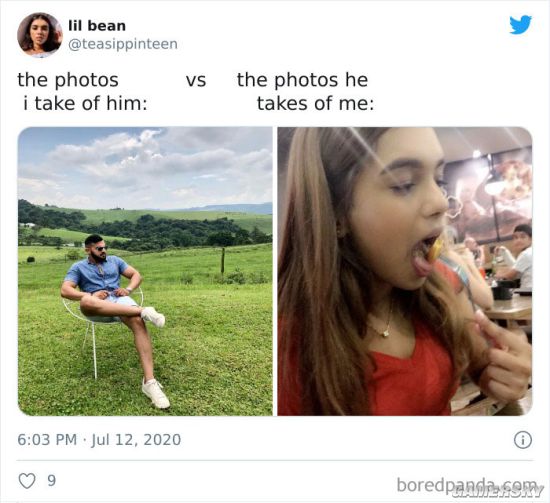This screenshot has width=550, height=503.
Task: Click the lil bean display name
Action: point(97,26)
